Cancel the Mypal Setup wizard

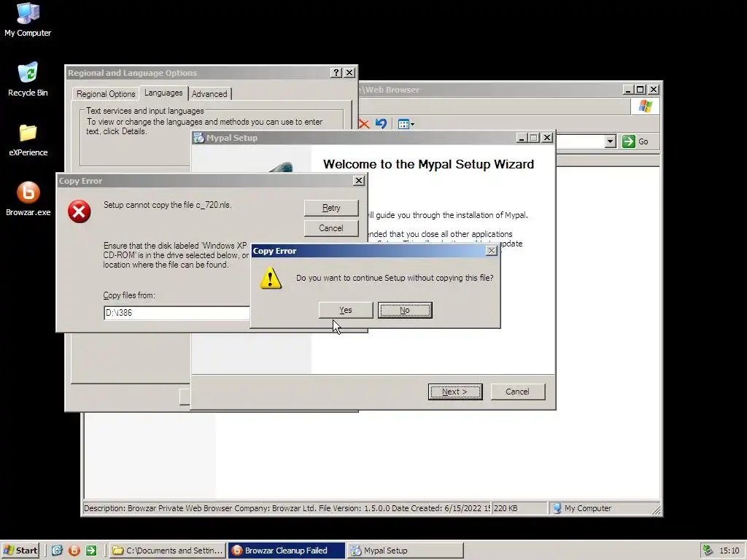point(517,392)
